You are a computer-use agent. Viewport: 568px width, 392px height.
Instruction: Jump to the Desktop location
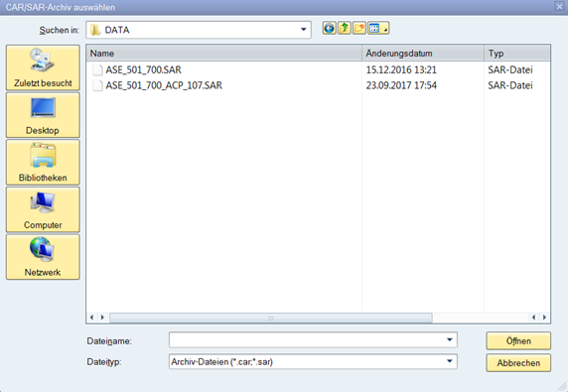[x=43, y=115]
